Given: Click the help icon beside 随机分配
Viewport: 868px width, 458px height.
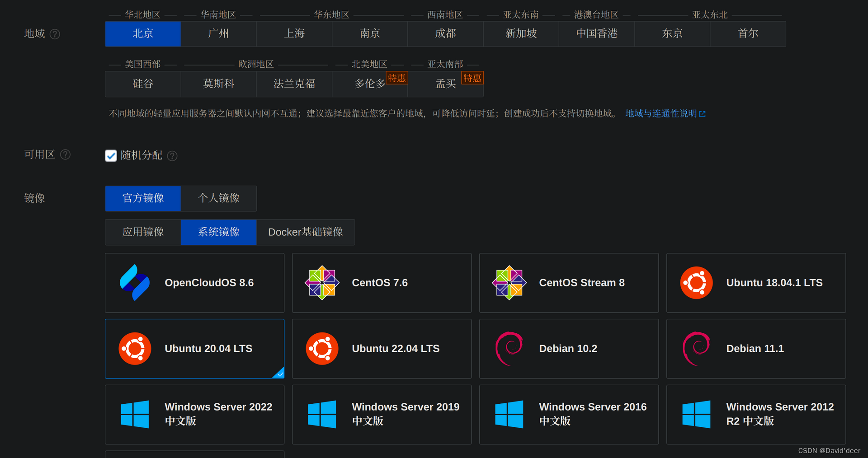Looking at the screenshot, I should point(172,156).
